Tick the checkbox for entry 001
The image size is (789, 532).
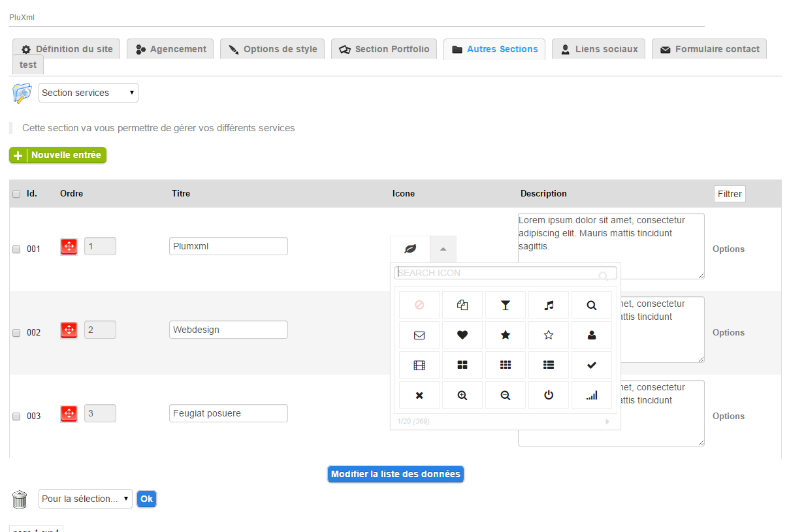[16, 249]
